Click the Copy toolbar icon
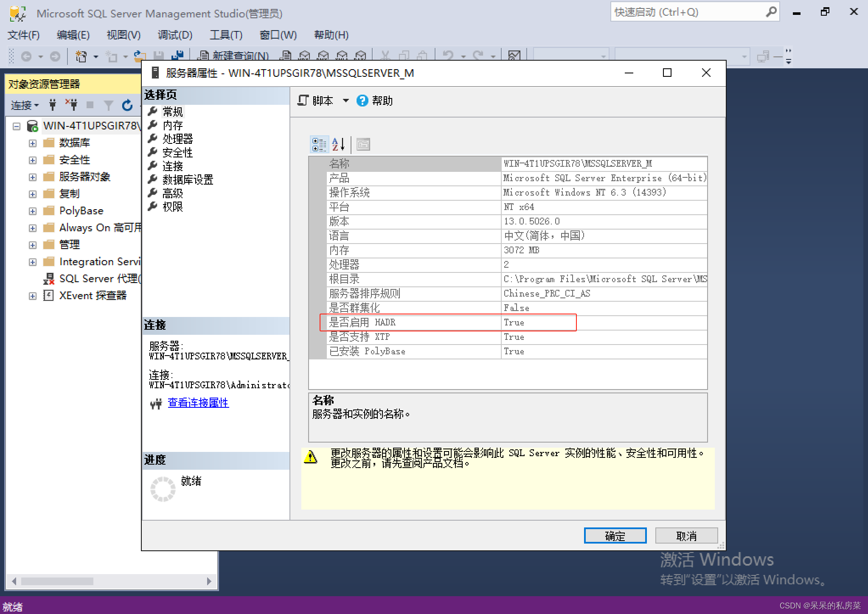The image size is (868, 614). [x=404, y=56]
